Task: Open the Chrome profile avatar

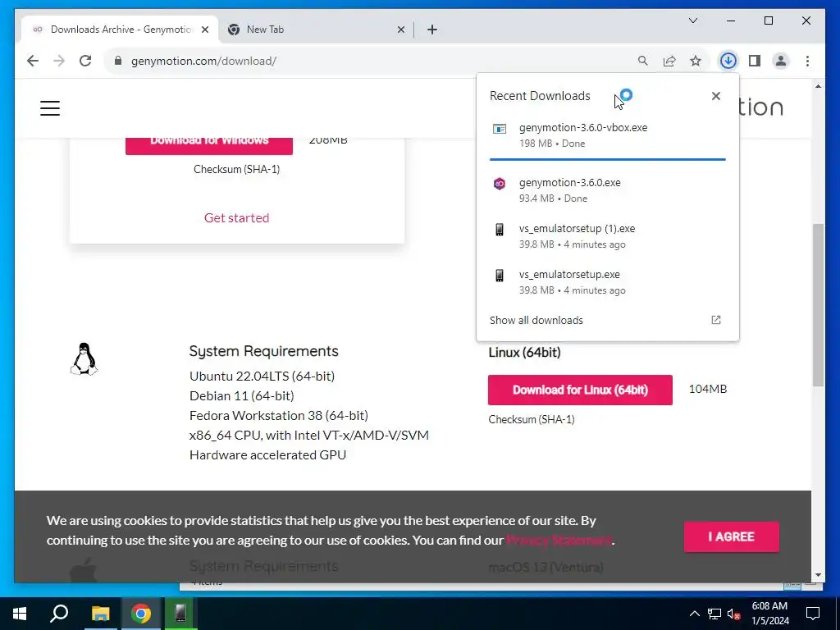Action: tap(781, 61)
